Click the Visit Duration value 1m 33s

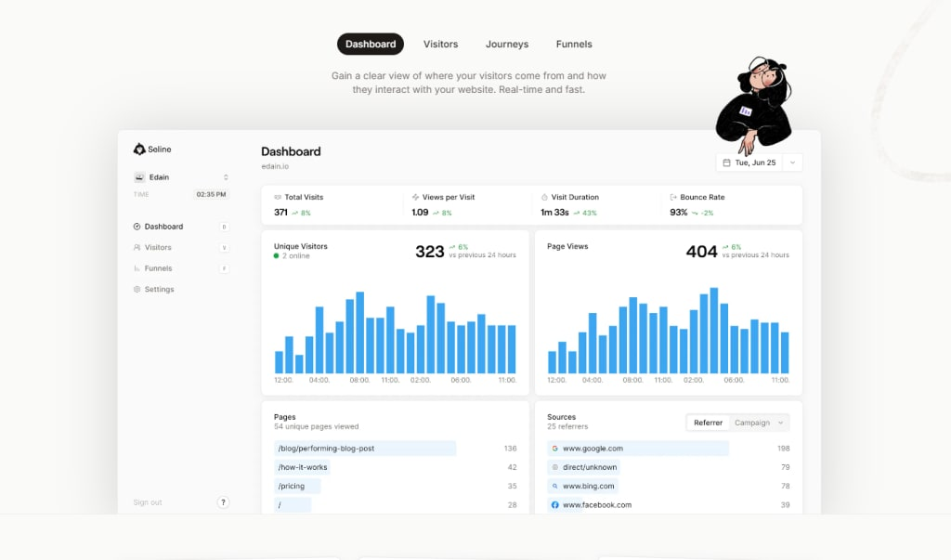click(555, 213)
